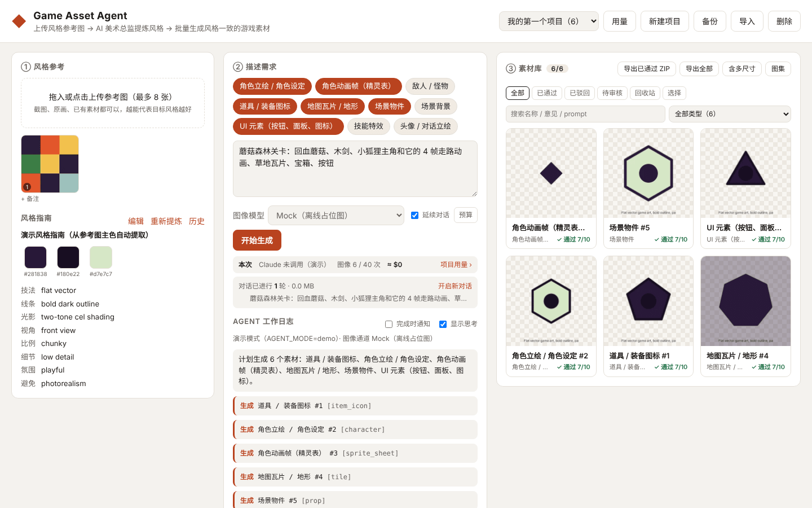
Task: Click the 历史 link
Action: (197, 221)
